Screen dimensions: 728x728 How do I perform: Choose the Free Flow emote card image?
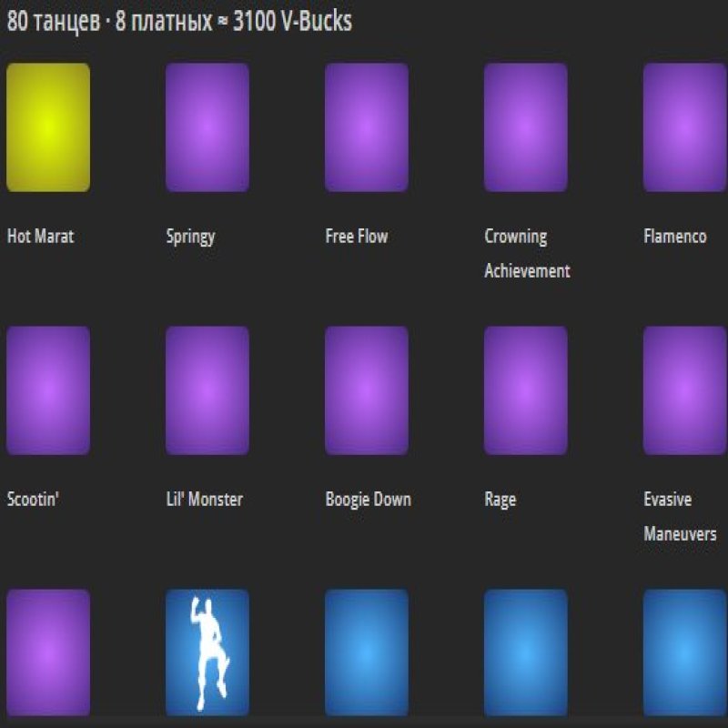366,127
